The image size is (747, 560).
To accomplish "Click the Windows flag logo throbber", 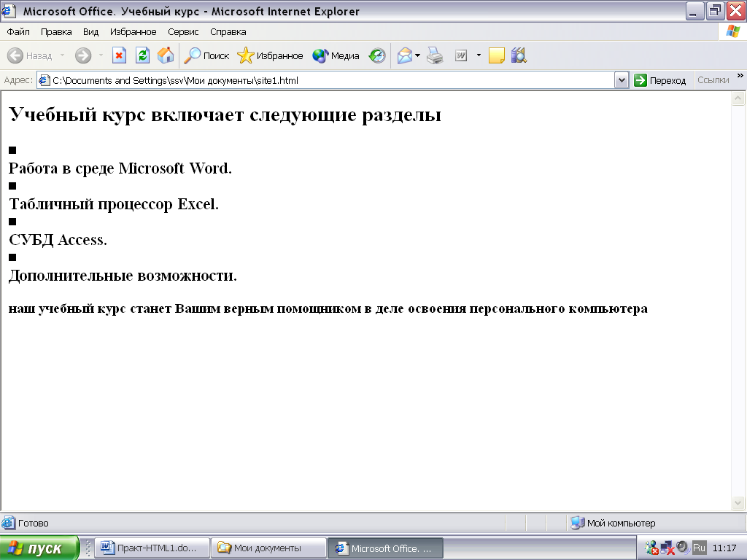I will [x=733, y=32].
